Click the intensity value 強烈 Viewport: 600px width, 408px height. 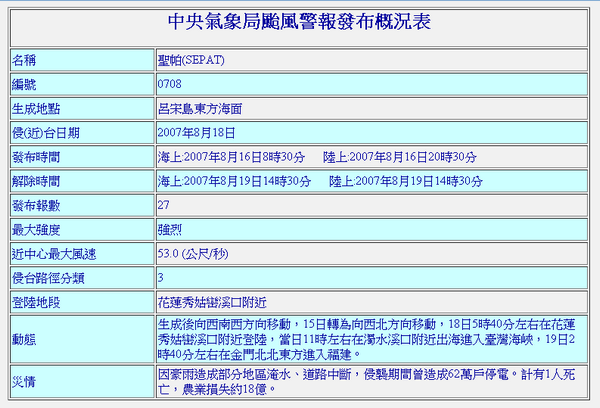(x=170, y=230)
